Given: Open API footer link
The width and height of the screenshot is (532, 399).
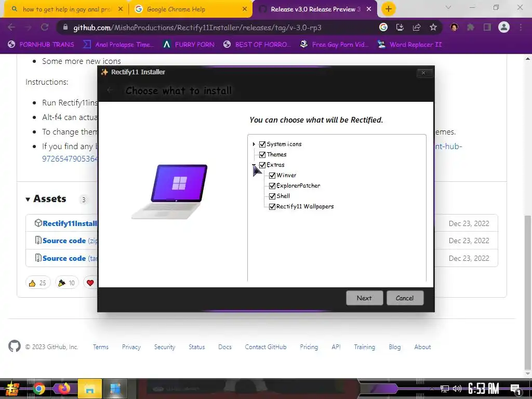Looking at the screenshot, I should (336, 347).
